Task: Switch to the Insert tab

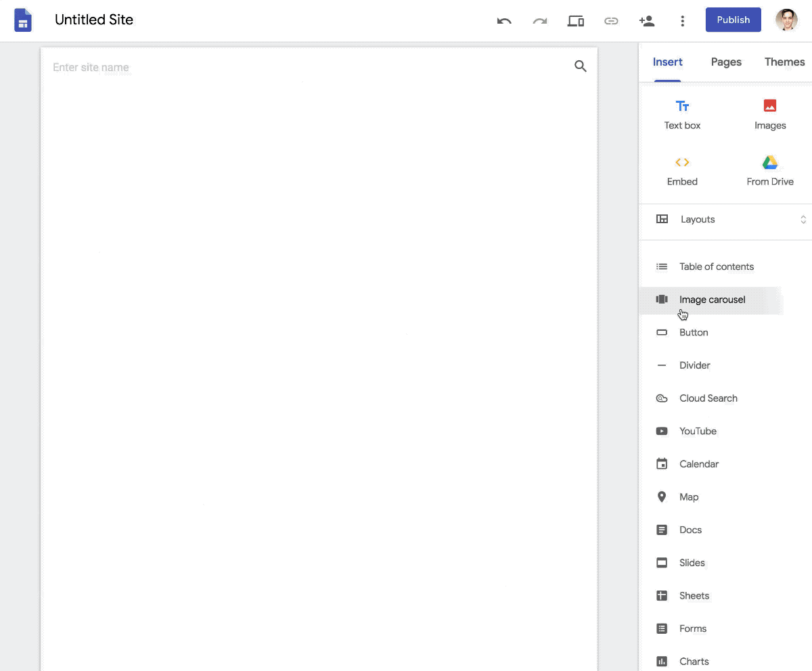Action: point(667,62)
